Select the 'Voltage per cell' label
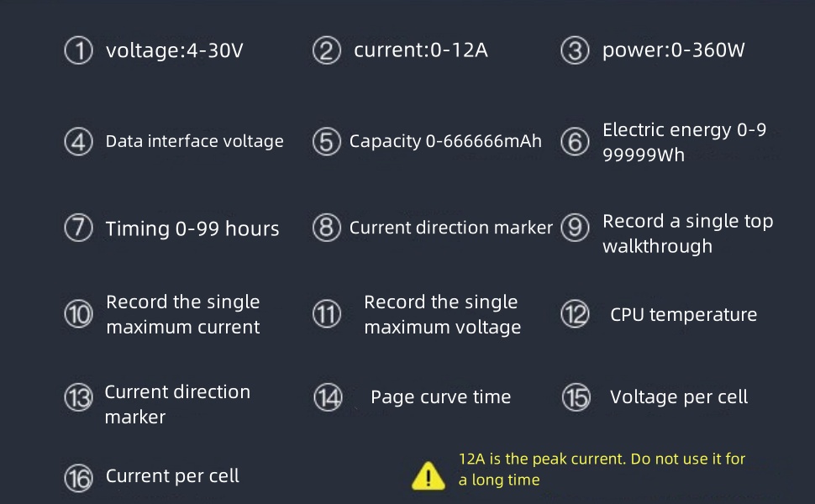815x504 pixels. tap(678, 397)
